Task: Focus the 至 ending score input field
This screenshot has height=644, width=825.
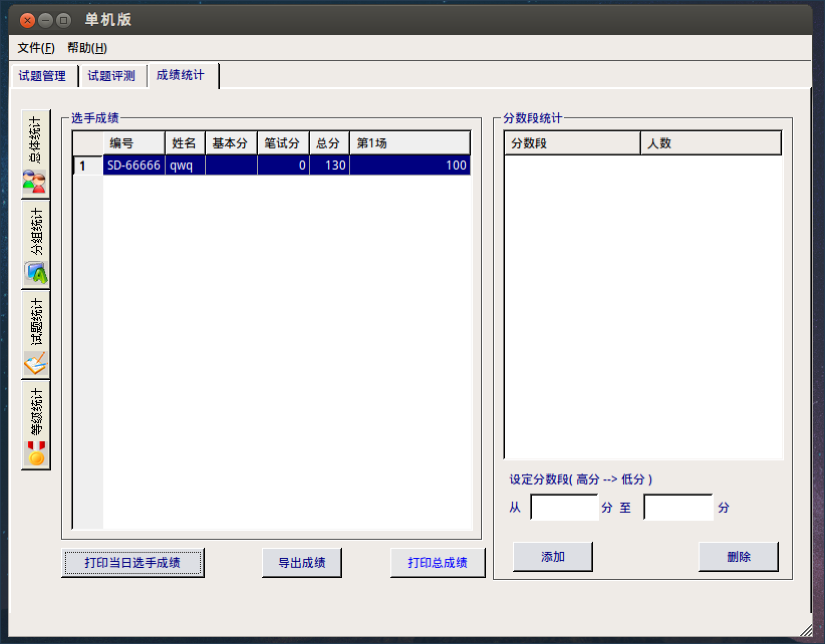Action: 677,508
